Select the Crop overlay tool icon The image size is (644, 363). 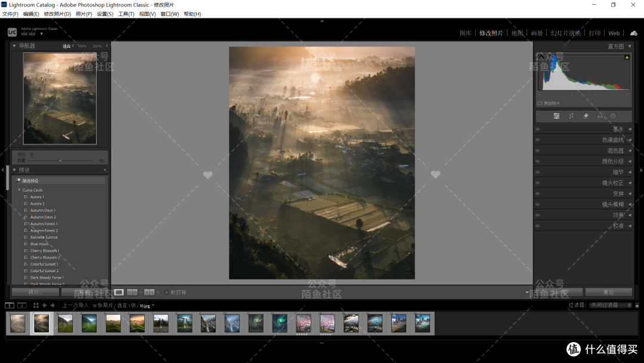[571, 116]
